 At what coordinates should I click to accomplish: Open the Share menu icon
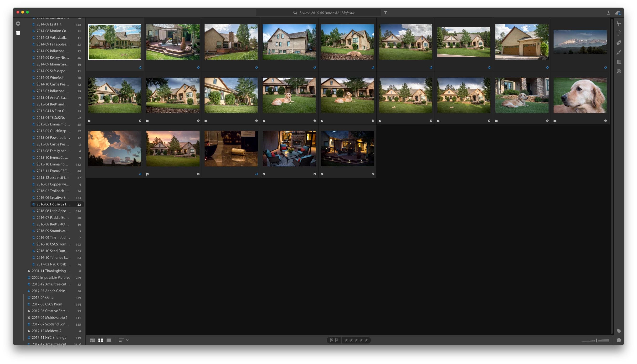point(608,13)
